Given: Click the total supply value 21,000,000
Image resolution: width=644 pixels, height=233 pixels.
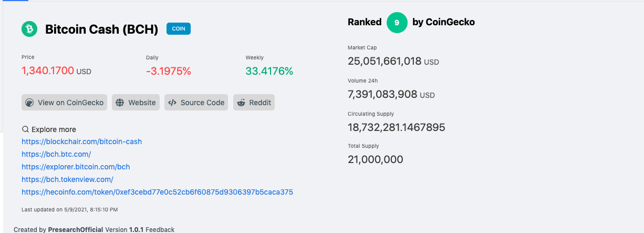Looking at the screenshot, I should (376, 159).
